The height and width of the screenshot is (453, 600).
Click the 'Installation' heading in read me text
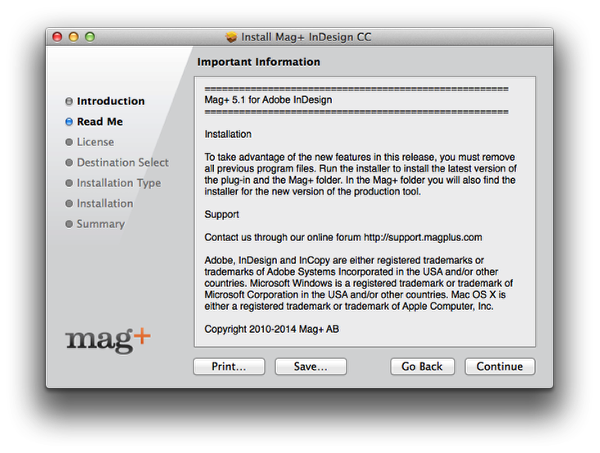click(x=228, y=134)
